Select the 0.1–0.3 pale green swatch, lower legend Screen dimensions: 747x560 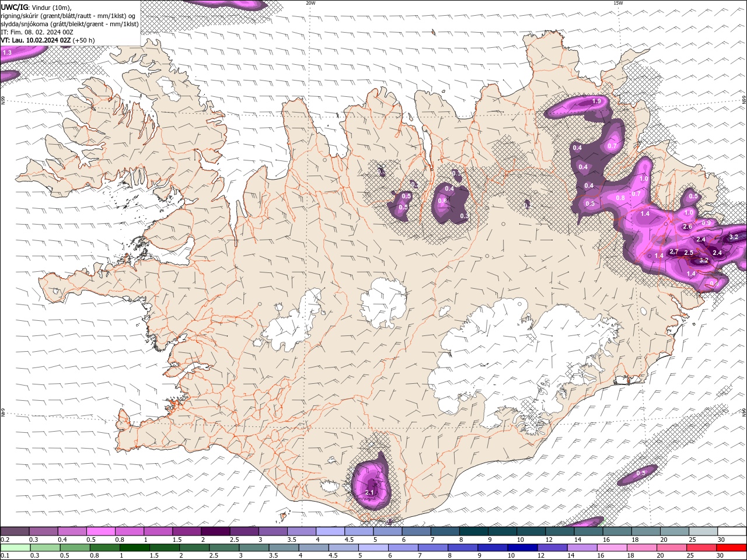[x=15, y=548]
